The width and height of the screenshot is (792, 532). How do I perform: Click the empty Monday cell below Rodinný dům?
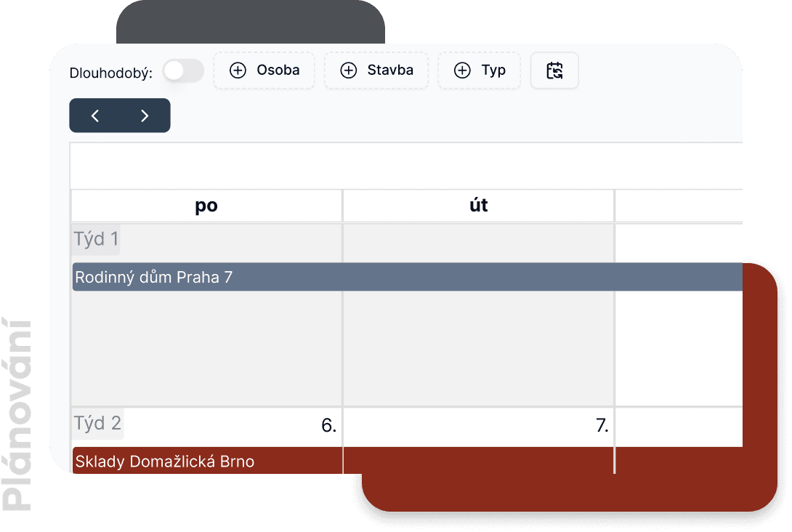pos(206,349)
